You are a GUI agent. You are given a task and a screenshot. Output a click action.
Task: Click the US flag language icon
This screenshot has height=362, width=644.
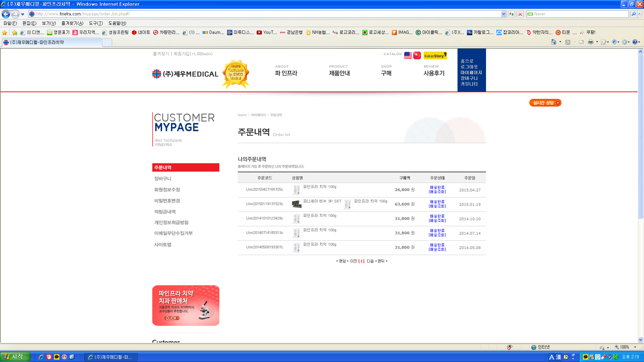click(x=408, y=55)
